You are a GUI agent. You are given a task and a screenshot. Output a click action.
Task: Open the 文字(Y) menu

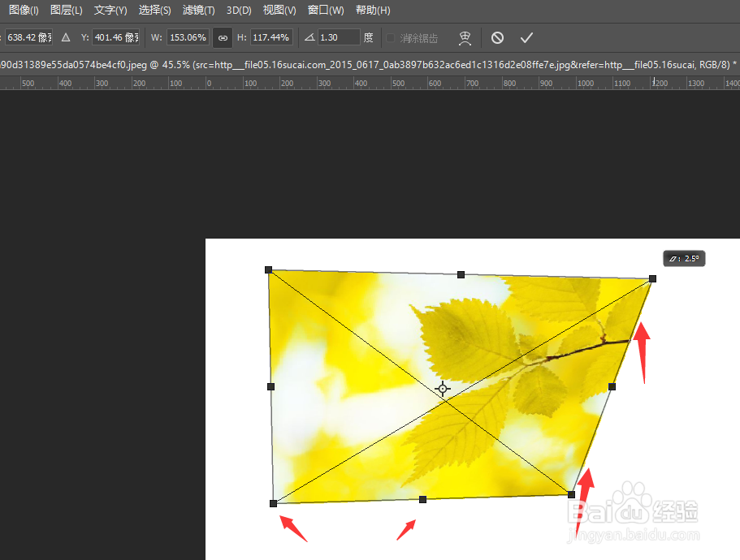[110, 10]
